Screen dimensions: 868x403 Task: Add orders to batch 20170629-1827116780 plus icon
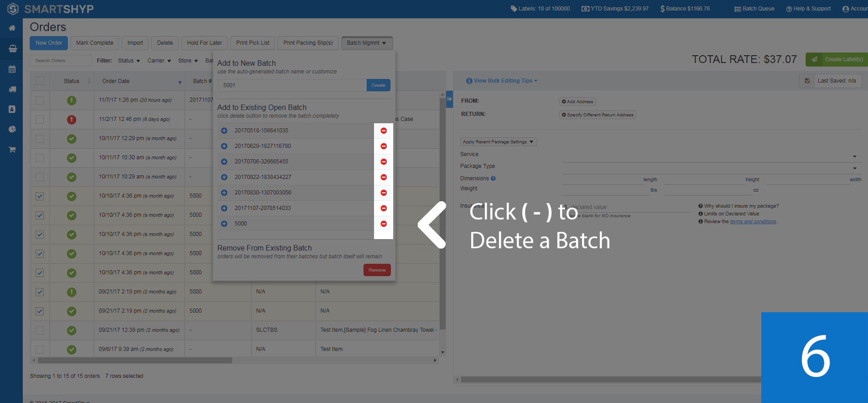point(224,146)
